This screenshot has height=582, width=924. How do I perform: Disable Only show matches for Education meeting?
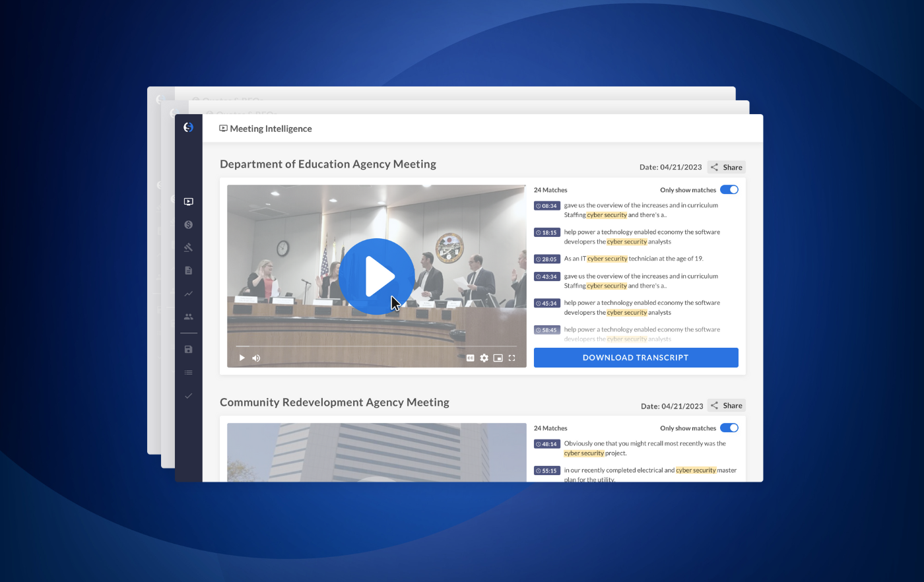[x=729, y=190]
